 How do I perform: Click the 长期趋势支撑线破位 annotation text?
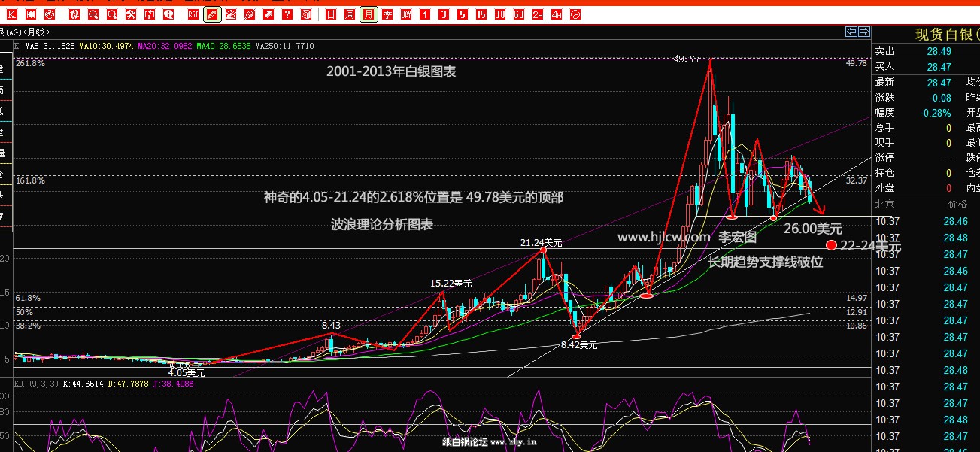766,262
